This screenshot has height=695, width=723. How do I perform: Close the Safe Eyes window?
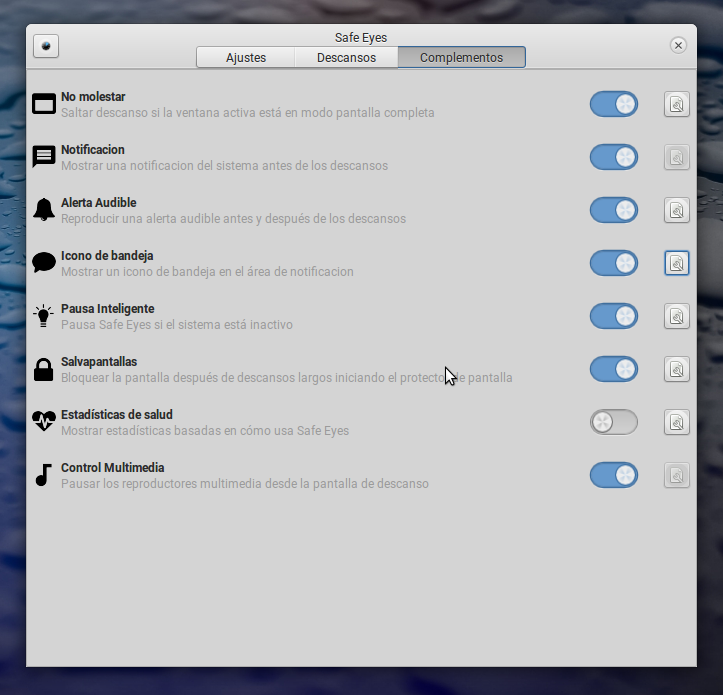[678, 46]
